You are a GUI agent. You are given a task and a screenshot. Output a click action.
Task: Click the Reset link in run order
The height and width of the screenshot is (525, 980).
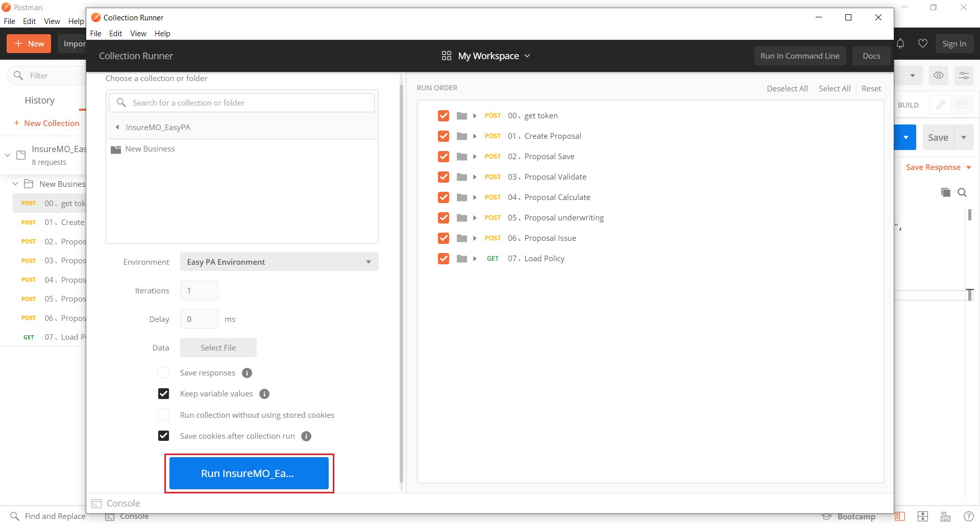(871, 88)
